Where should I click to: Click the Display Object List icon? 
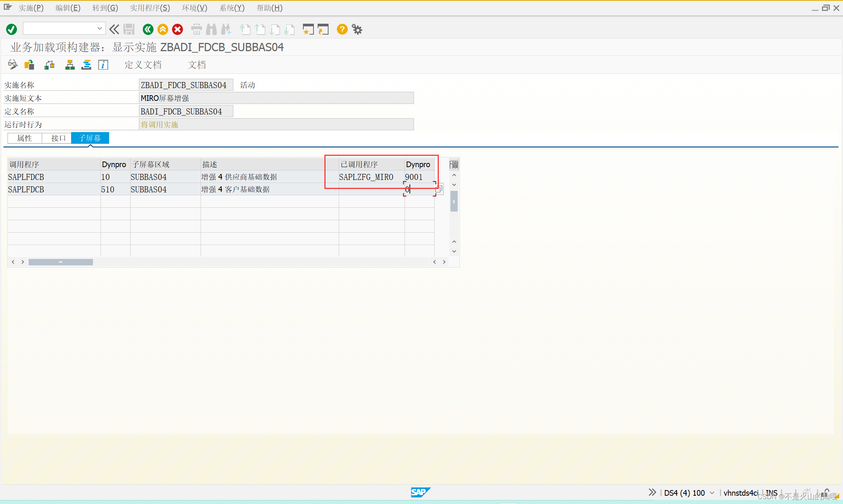tap(87, 65)
